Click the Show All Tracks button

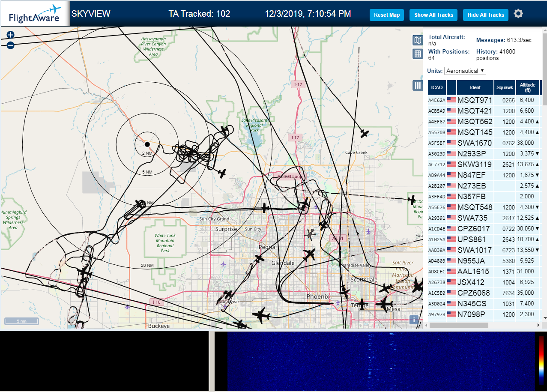(x=433, y=15)
